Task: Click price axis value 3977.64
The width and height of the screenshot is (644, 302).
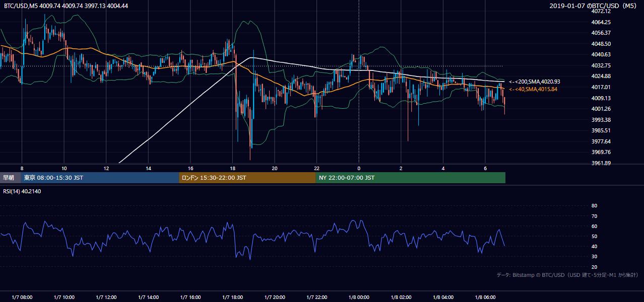Action: (x=601, y=141)
